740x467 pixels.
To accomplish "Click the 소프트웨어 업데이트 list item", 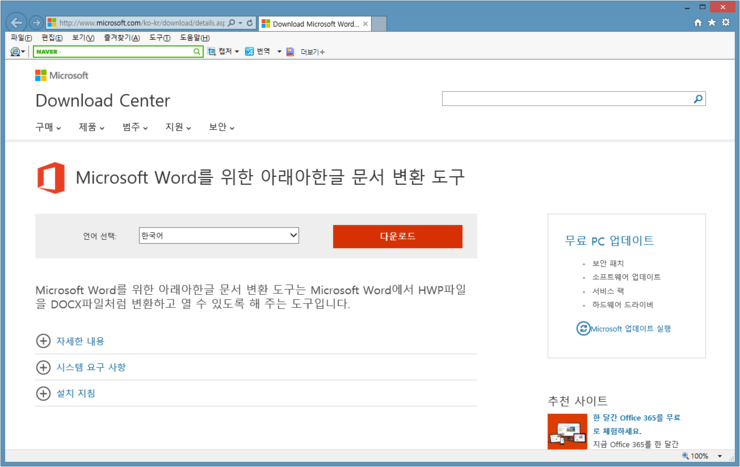I will (x=626, y=277).
